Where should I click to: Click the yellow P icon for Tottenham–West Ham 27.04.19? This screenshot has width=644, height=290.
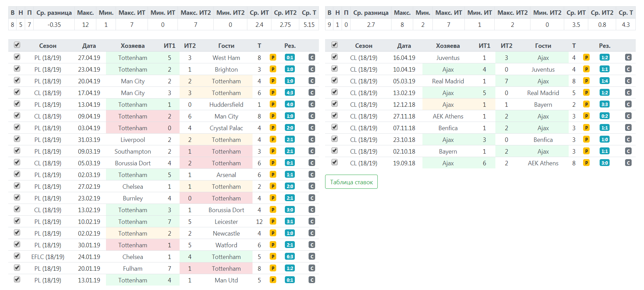[x=273, y=58]
